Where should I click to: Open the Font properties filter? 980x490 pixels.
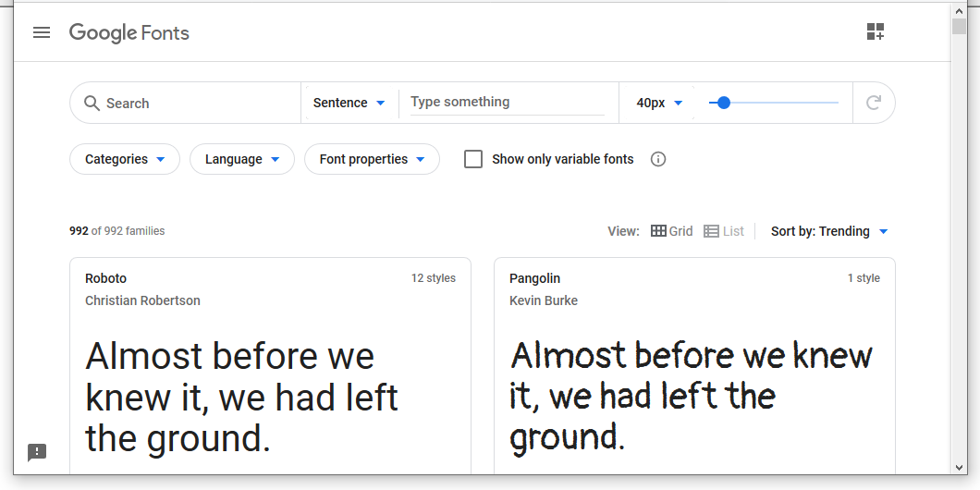click(x=372, y=159)
